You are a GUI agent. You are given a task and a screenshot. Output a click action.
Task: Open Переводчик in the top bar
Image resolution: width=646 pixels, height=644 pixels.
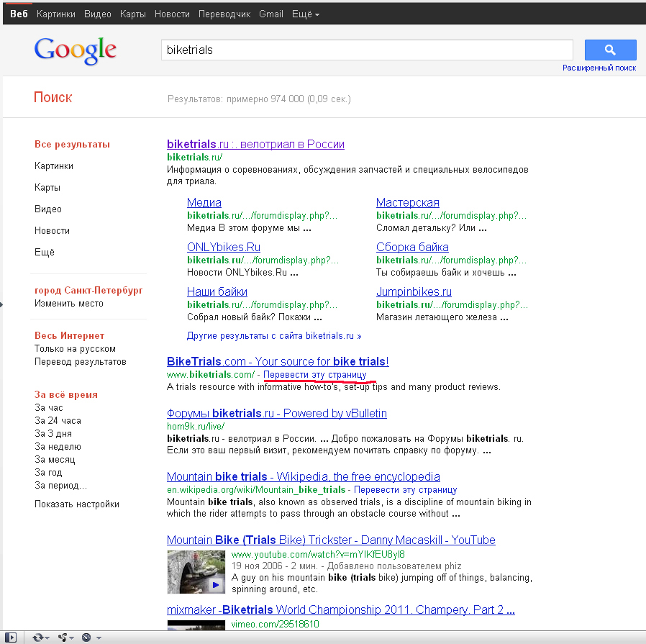(x=223, y=14)
